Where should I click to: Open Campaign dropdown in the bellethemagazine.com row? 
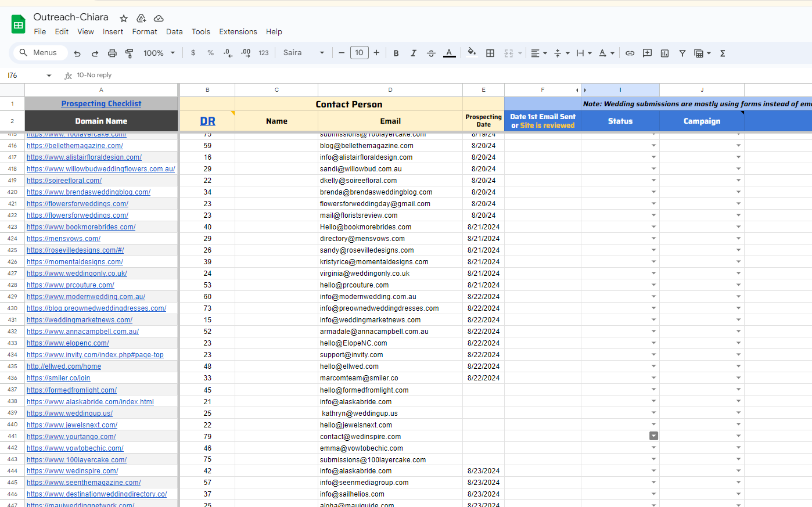click(x=739, y=146)
